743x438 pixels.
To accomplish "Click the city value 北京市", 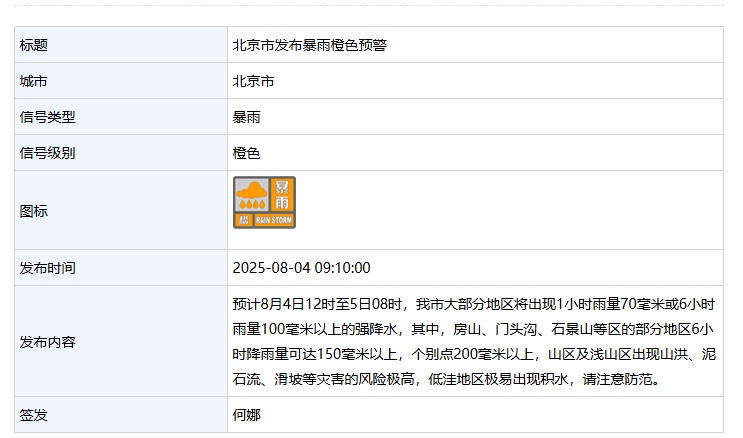I will [x=253, y=81].
